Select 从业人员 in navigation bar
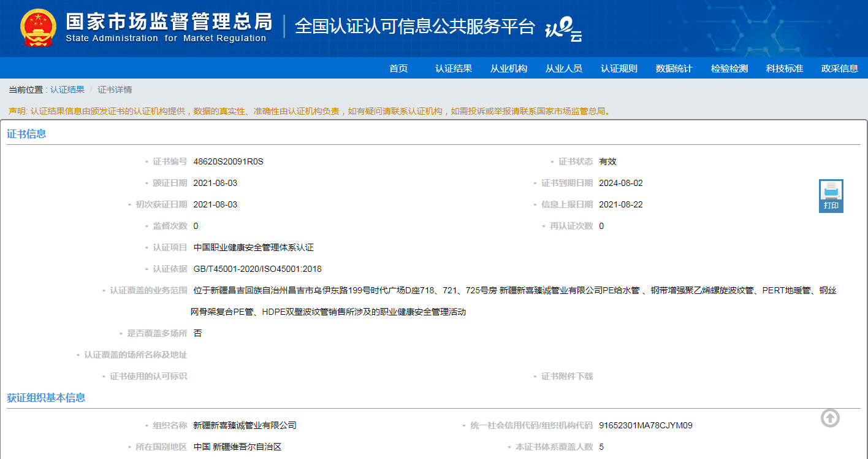868x459 pixels. tap(564, 68)
